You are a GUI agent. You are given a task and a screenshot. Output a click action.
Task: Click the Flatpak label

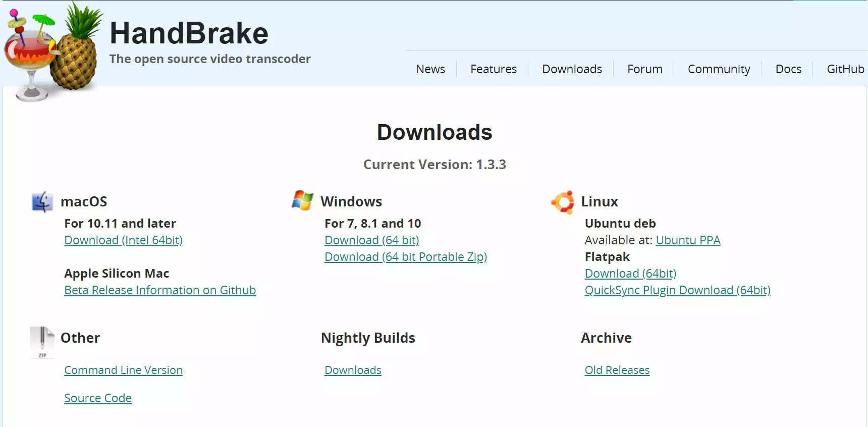607,257
